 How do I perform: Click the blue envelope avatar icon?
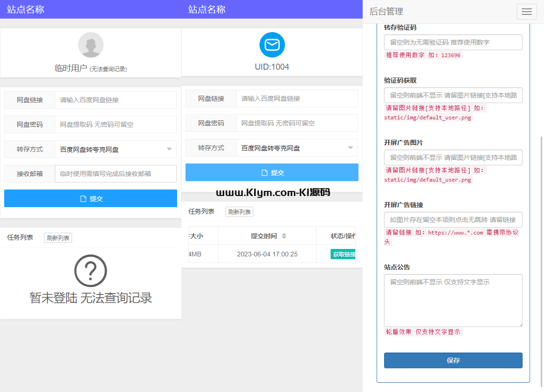tap(272, 45)
